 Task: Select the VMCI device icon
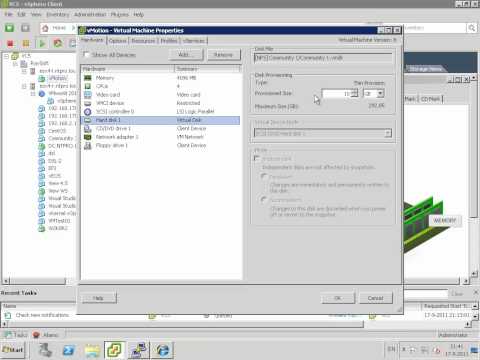pos(88,103)
